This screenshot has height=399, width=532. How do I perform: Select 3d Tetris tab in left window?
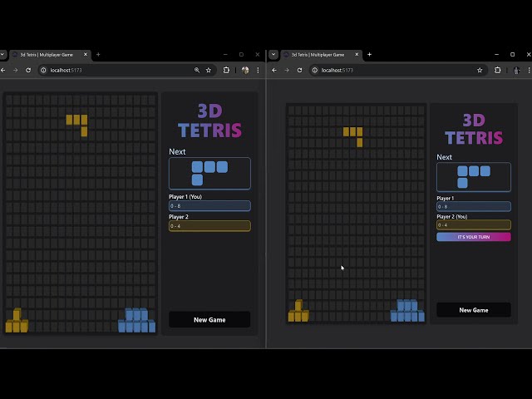coord(50,55)
